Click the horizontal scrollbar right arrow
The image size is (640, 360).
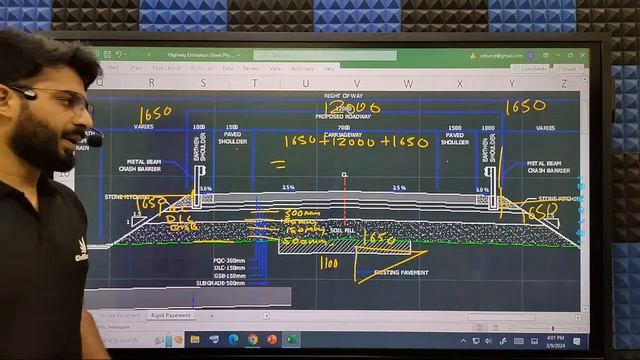pyautogui.click(x=578, y=317)
